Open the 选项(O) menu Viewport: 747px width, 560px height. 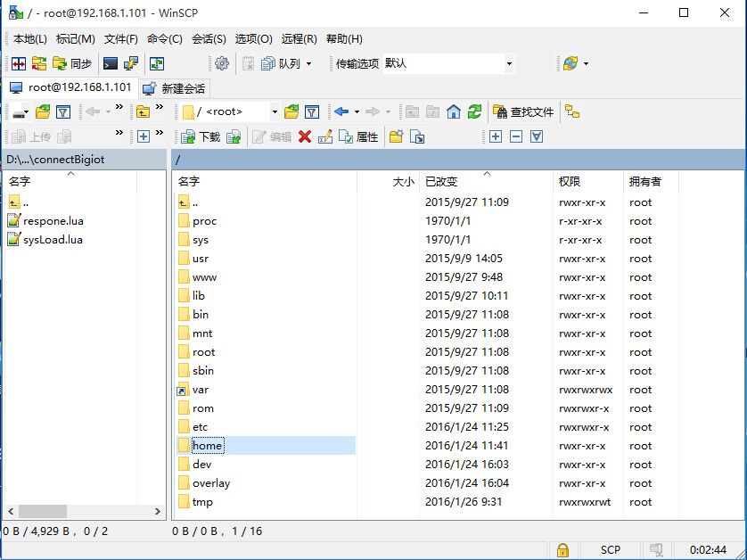pos(253,39)
